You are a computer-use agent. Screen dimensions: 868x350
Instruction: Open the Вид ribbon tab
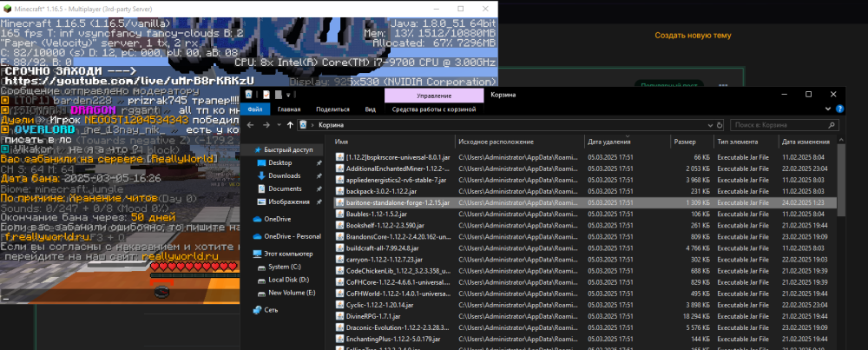click(370, 109)
